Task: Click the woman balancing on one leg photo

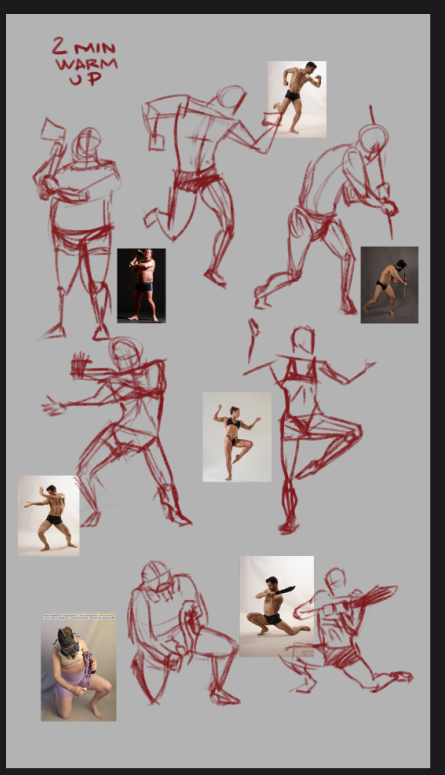Action: (x=237, y=437)
